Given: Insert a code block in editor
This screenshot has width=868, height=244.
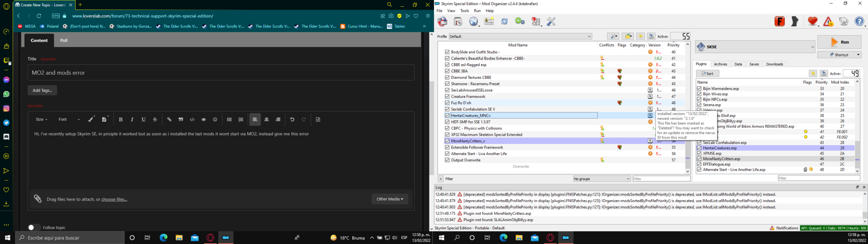Looking at the screenshot, I should coord(192,120).
